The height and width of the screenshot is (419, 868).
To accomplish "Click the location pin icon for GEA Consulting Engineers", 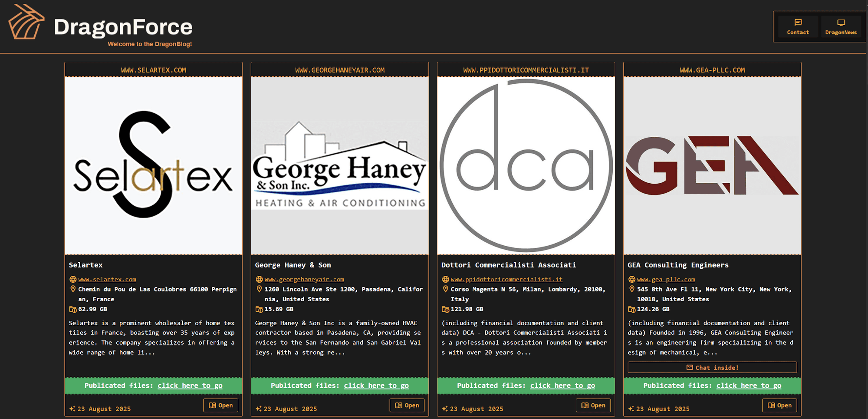I will 632,289.
